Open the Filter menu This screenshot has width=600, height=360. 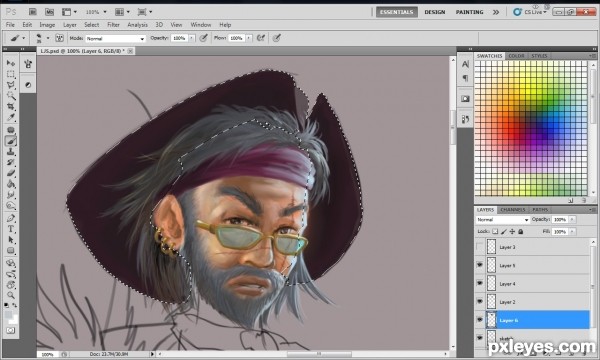point(113,25)
